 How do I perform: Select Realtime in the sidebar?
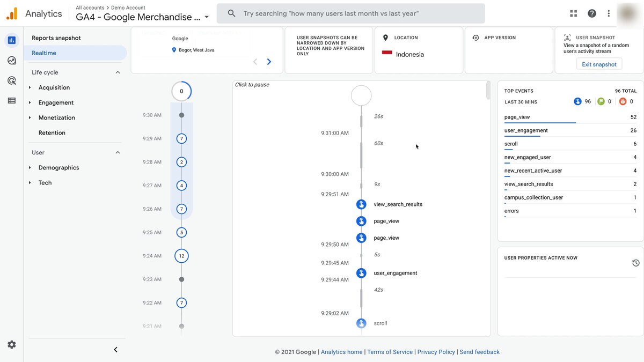pos(75,53)
